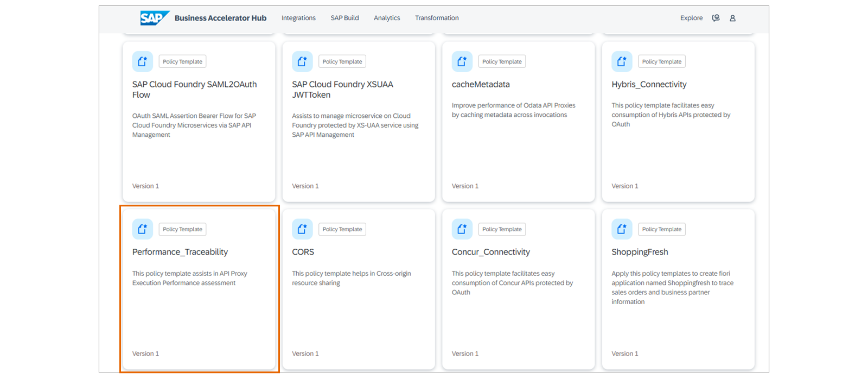Open SAP Cloud Foundry XSUAA JWTToken title
Viewport: 868px width, 379px height.
[x=342, y=90]
